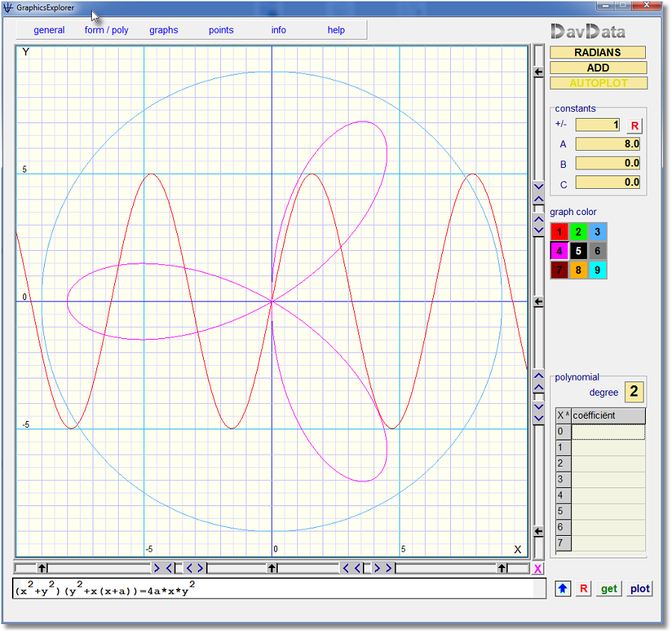
Task: Click the green get button
Action: pyautogui.click(x=609, y=589)
